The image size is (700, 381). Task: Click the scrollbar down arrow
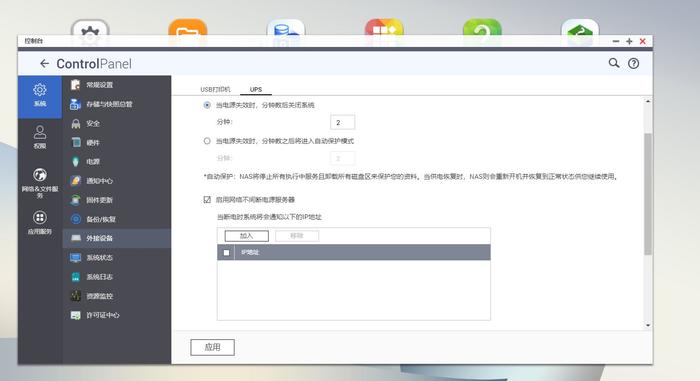pyautogui.click(x=648, y=325)
